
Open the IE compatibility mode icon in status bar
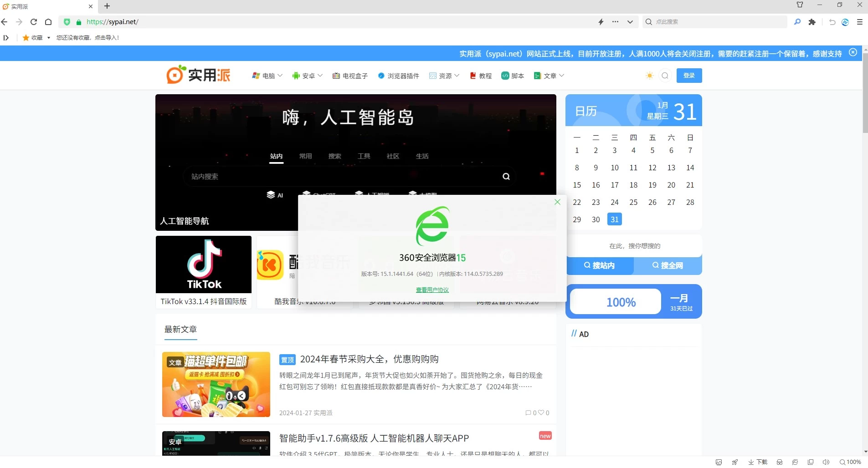(x=795, y=462)
